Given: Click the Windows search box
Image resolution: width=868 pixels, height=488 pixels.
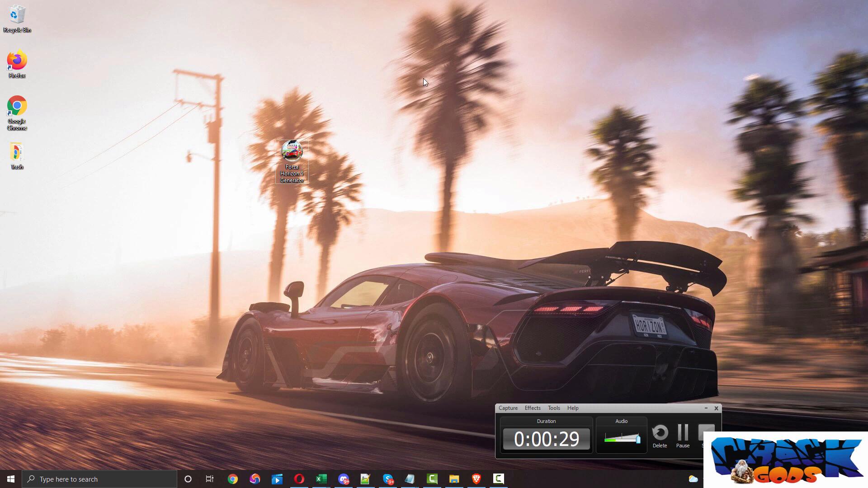Looking at the screenshot, I should coord(99,479).
